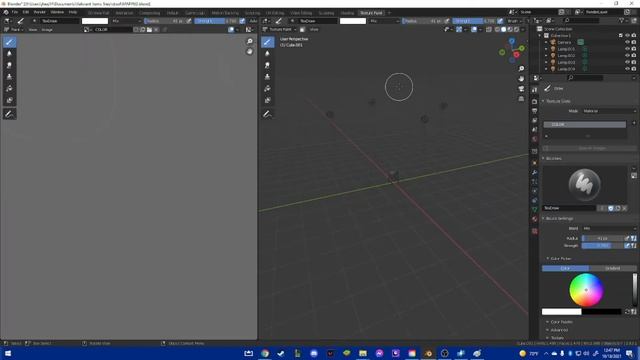
Task: Select Soften tool in 3D viewport toolbar
Action: 267,53
